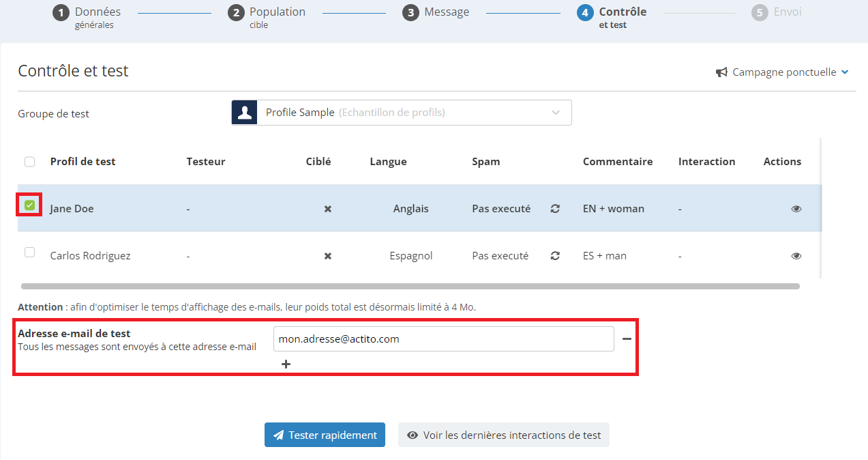Refresh spam check for Jane Doe
This screenshot has height=460, width=868.
click(555, 209)
